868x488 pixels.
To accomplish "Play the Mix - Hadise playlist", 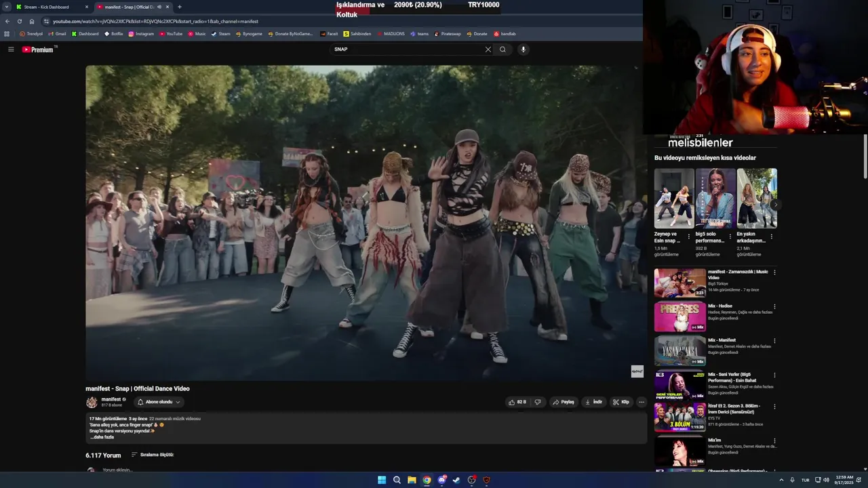I will [x=680, y=317].
